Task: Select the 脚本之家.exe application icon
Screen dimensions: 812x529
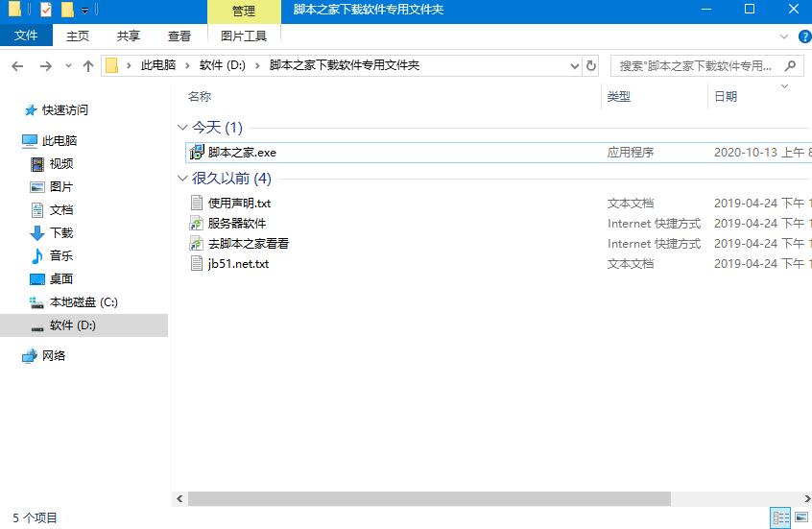Action: click(197, 152)
